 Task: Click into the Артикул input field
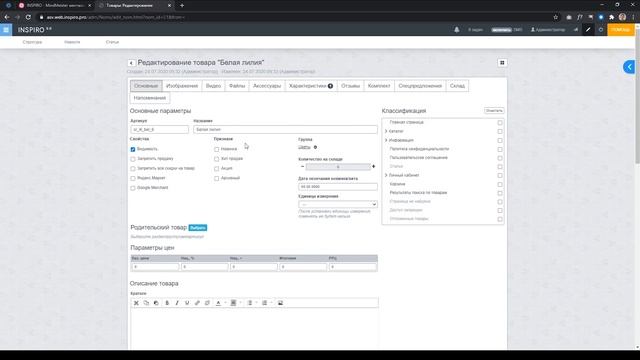tap(160, 129)
